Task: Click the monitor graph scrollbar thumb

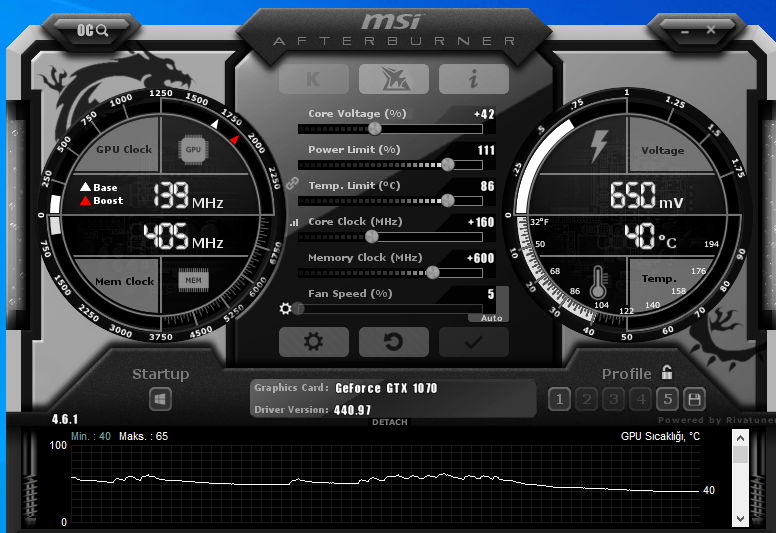Action: pos(740,454)
